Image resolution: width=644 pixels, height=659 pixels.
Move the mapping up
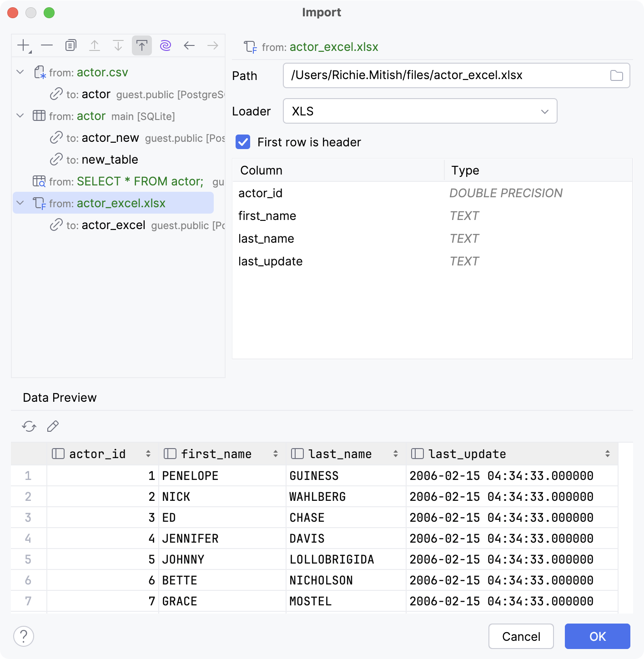pyautogui.click(x=95, y=45)
